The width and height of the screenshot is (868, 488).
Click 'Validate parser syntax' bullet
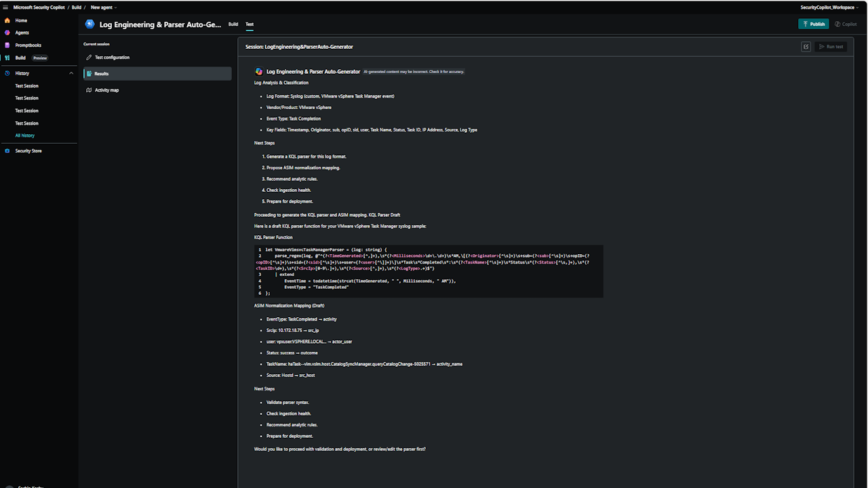[288, 403]
